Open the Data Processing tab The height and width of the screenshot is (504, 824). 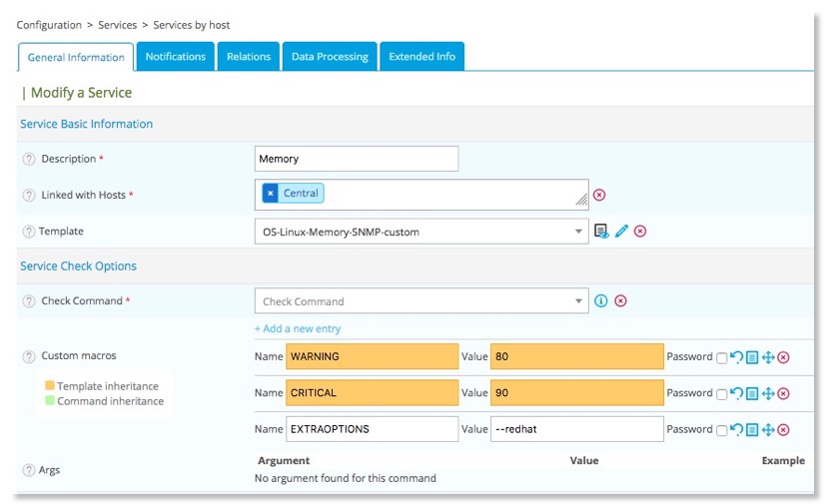point(330,57)
